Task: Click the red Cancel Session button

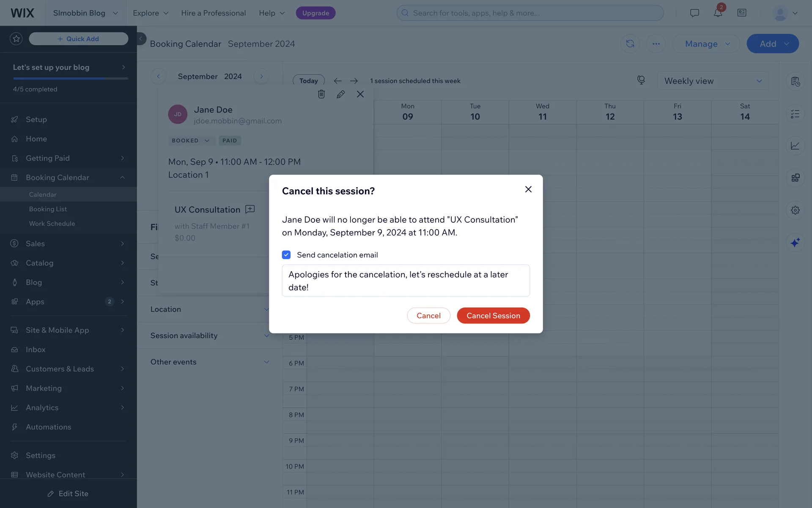Action: click(493, 315)
